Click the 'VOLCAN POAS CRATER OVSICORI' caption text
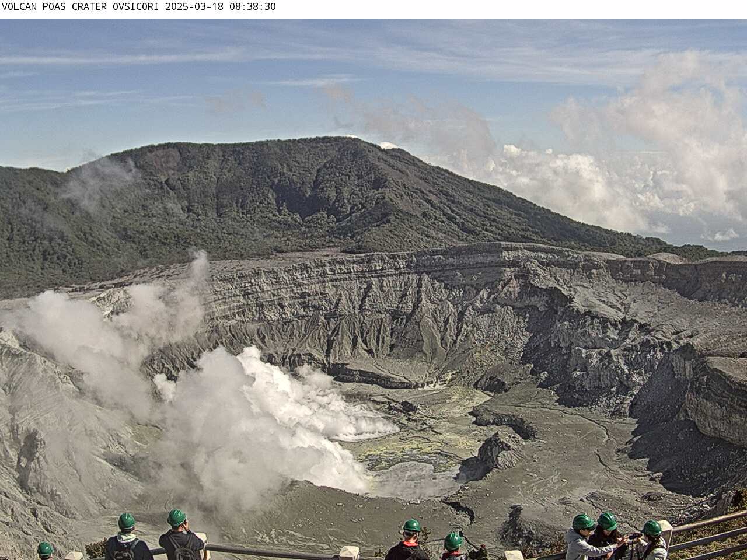This screenshot has height=560, width=747. click(81, 7)
